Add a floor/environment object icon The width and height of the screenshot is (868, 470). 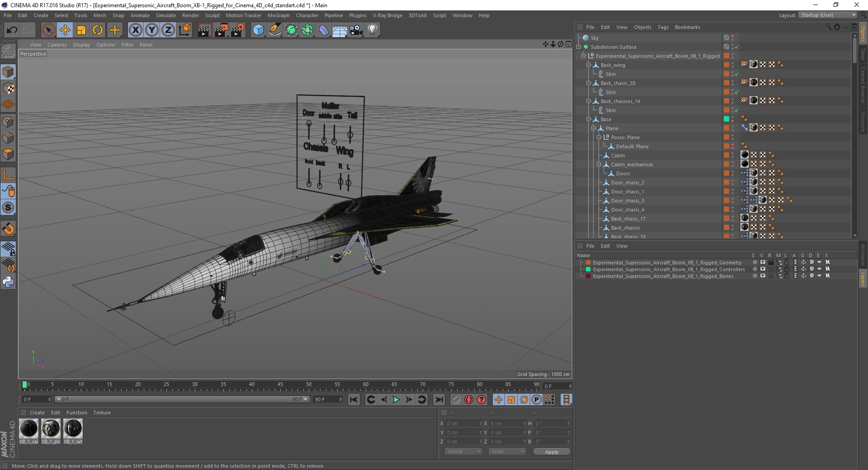(340, 30)
